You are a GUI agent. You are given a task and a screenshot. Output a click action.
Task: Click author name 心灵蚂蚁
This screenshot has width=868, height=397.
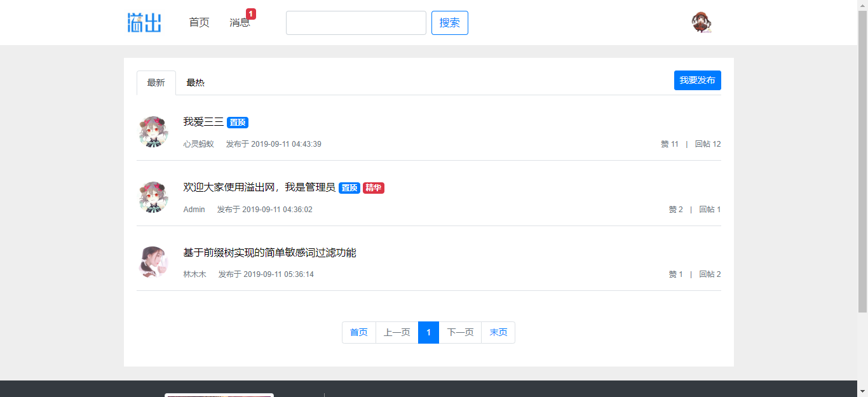[x=199, y=144]
